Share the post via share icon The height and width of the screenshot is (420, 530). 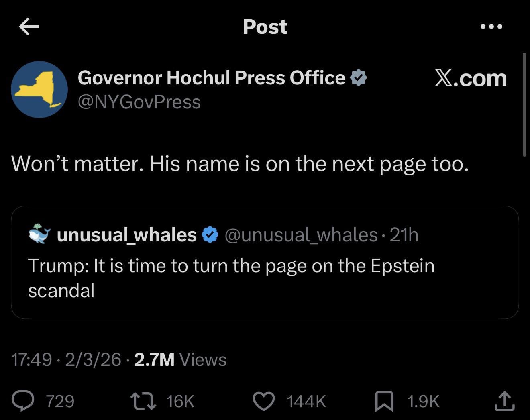click(x=504, y=401)
